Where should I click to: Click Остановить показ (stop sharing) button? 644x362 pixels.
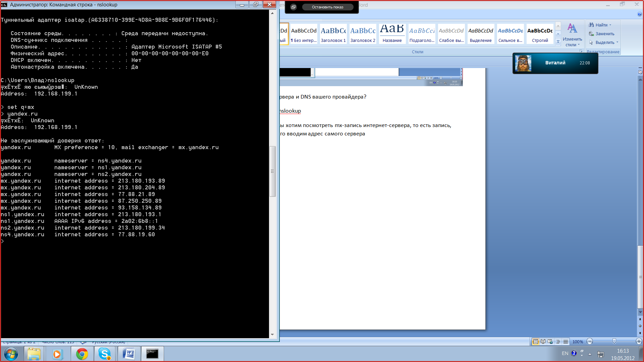coord(328,7)
